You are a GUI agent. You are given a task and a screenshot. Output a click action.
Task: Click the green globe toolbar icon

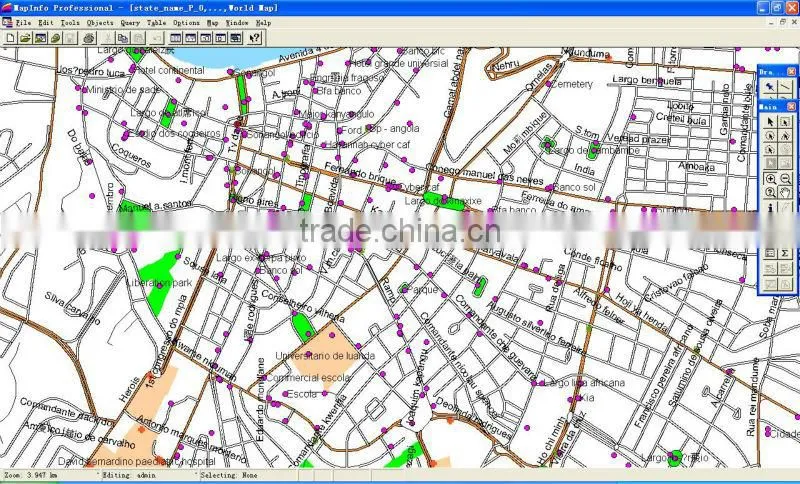tap(55, 38)
